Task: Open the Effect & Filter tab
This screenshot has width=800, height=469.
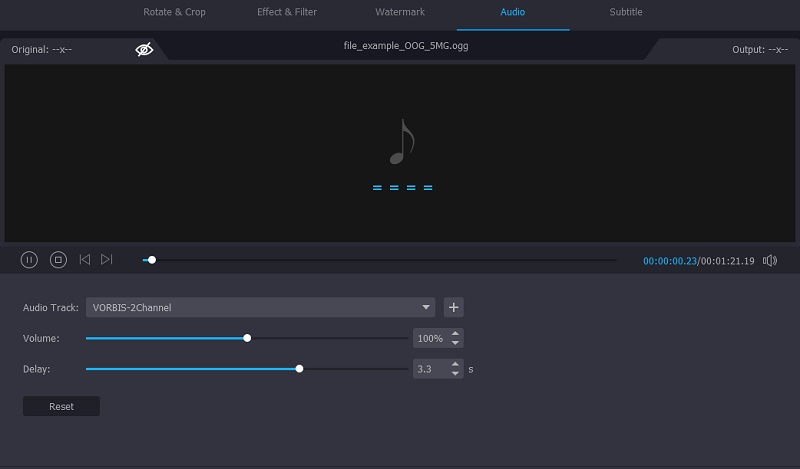Action: 285,12
